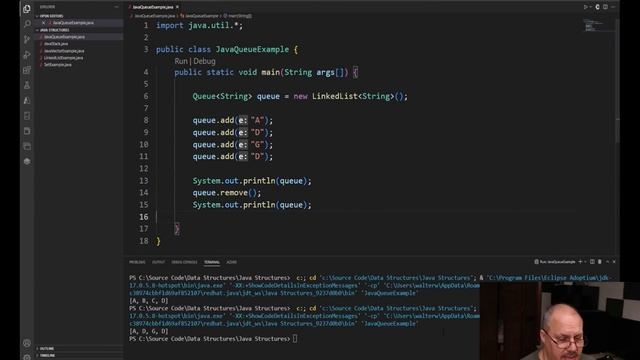Image resolution: width=640 pixels, height=360 pixels.
Task: Close the terminal panel
Action: [614, 262]
